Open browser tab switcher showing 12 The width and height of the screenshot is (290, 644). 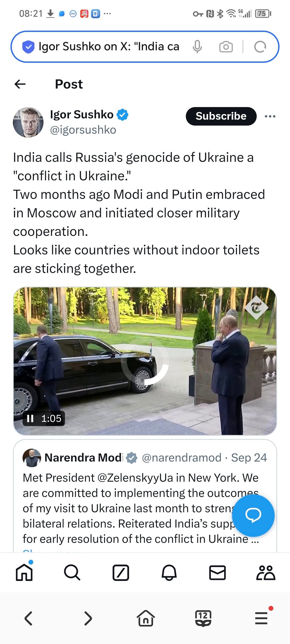(203, 618)
